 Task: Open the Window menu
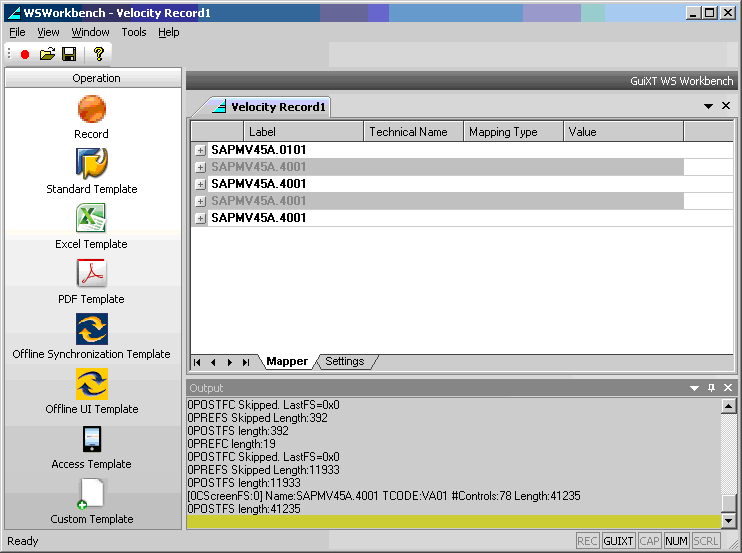click(90, 32)
